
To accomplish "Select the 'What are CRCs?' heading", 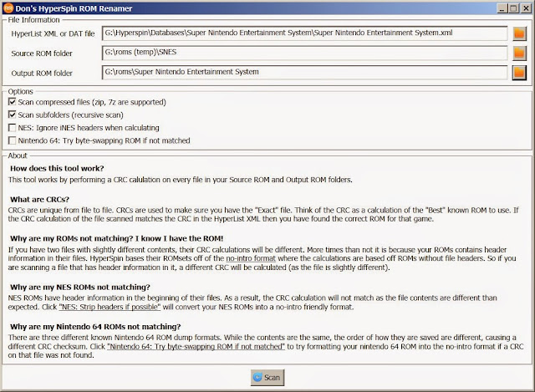I will pyautogui.click(x=39, y=200).
